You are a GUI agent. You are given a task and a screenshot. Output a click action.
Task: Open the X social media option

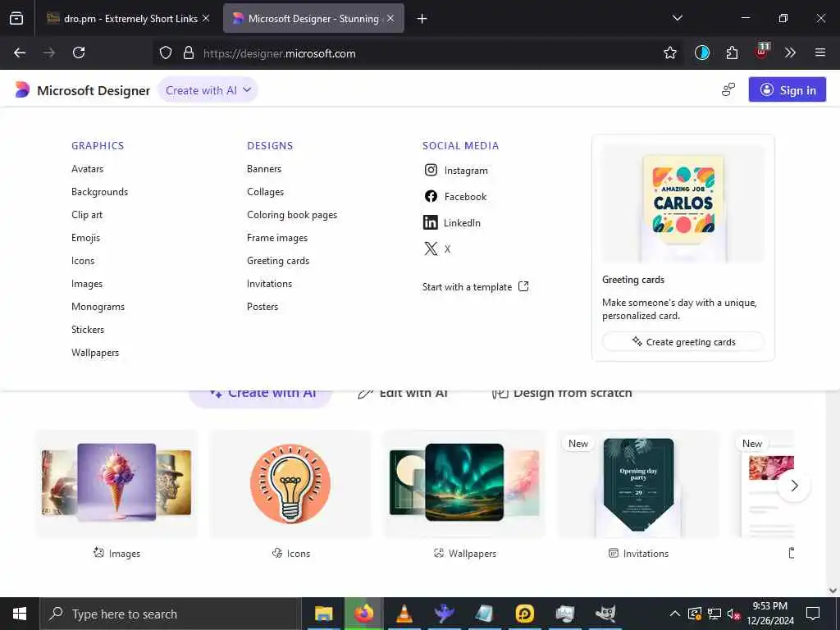(x=437, y=249)
